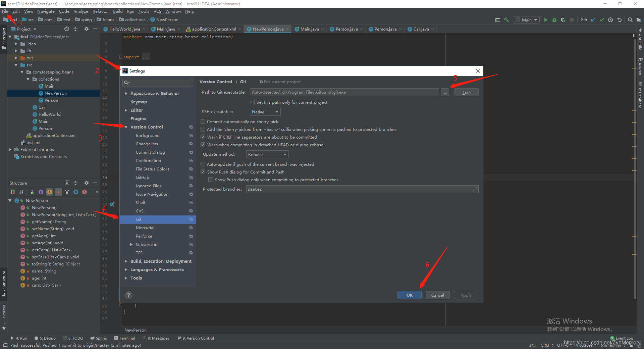Viewport: 644px width, 349px height.
Task: Open the Database side tool window
Action: point(640,95)
